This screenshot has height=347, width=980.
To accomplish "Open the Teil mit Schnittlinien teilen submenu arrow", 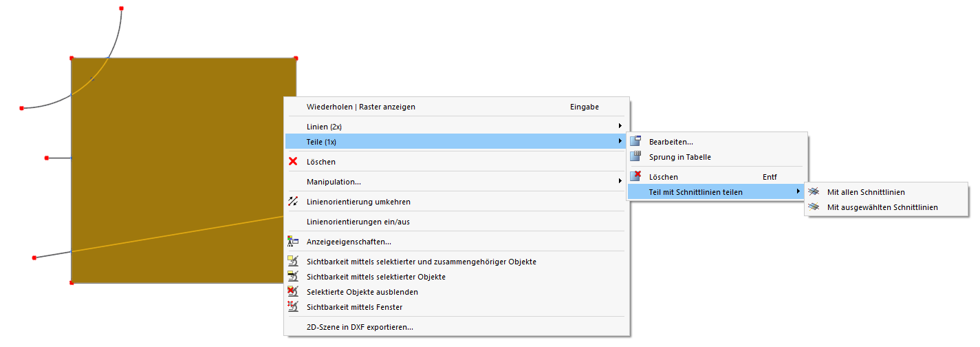I will (x=798, y=192).
